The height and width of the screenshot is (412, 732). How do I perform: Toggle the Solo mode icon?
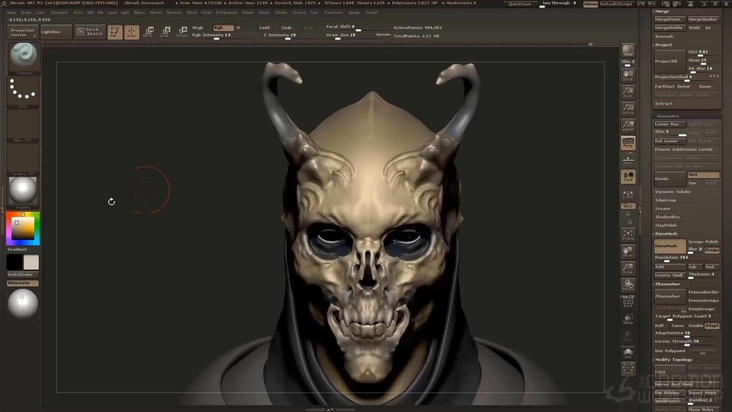(x=628, y=353)
